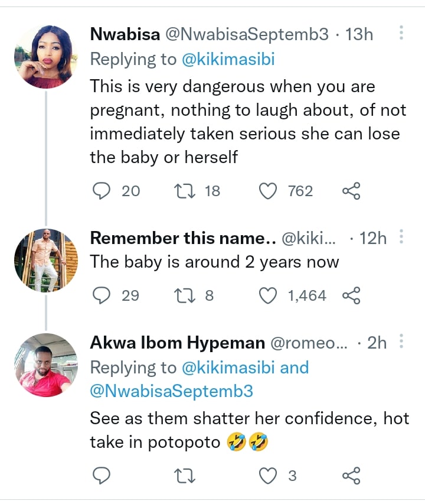This screenshot has width=425, height=504.
Task: Open the @kikimasibi link in Nwabisa's reply
Action: [229, 60]
